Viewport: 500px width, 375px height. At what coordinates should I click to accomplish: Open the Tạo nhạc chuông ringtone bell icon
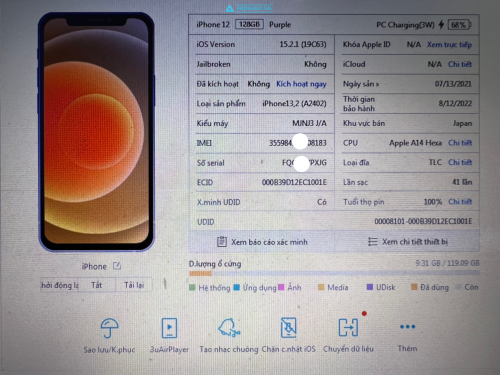(x=229, y=327)
